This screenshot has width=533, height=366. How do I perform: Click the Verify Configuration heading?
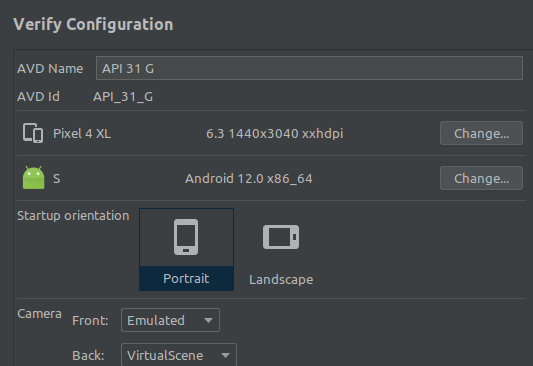click(x=93, y=24)
